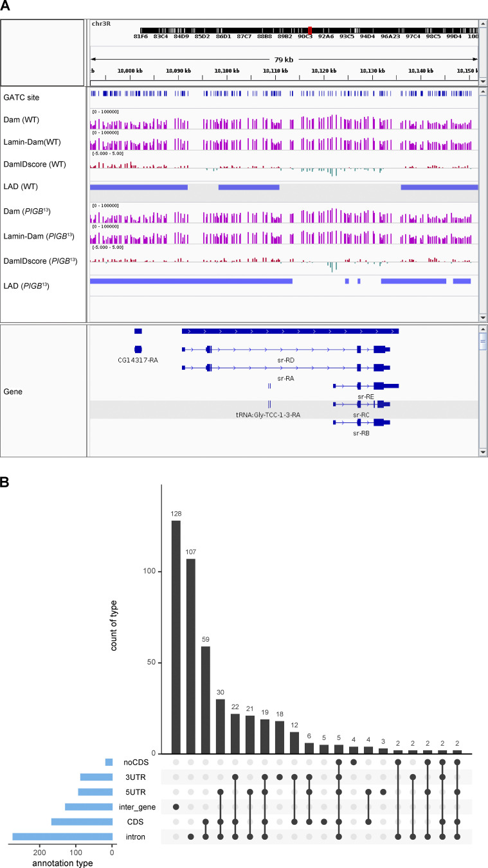
Task: Click the CG14317-RA gene label
Action: 138,360
